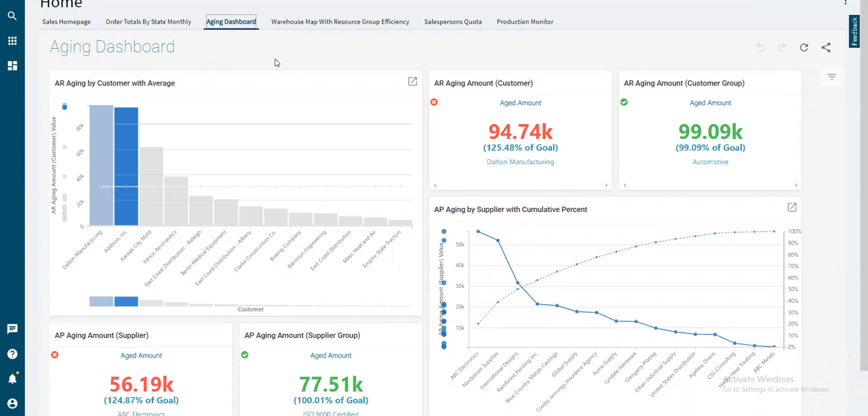Screen dimensions: 868x416
Task: Click the undo arrow icon
Action: tap(760, 47)
